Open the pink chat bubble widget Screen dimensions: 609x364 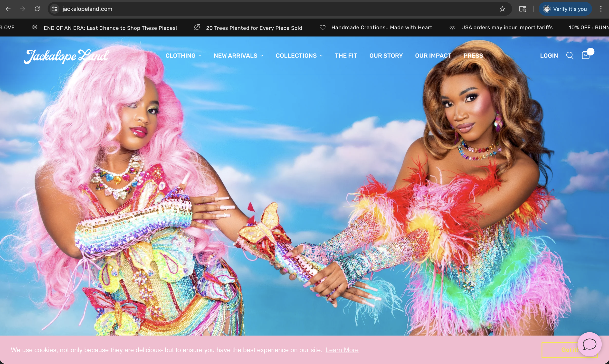tap(589, 344)
